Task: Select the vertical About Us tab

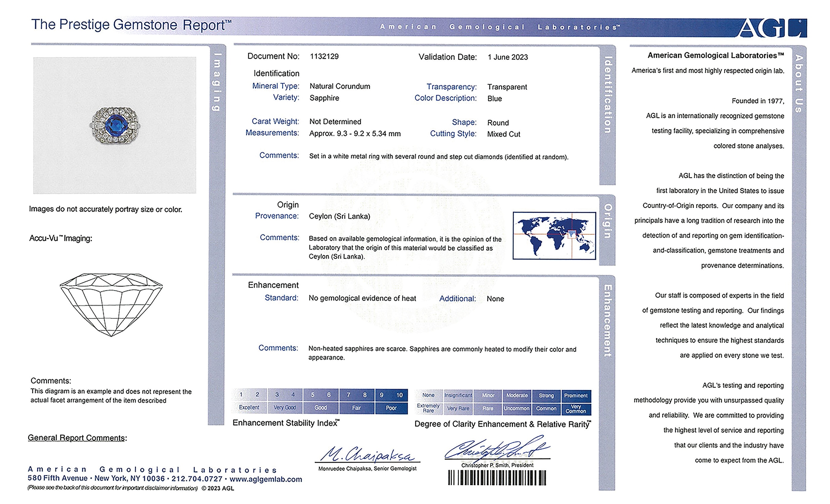Action: 799,83
